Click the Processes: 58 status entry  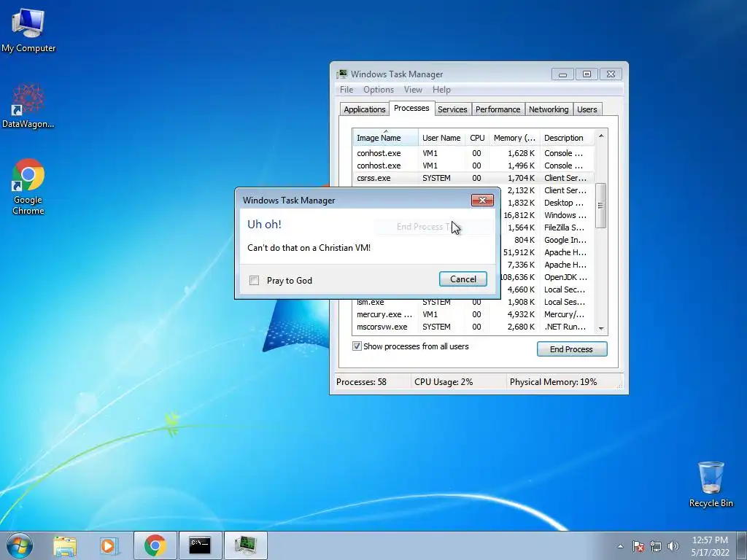pyautogui.click(x=362, y=382)
